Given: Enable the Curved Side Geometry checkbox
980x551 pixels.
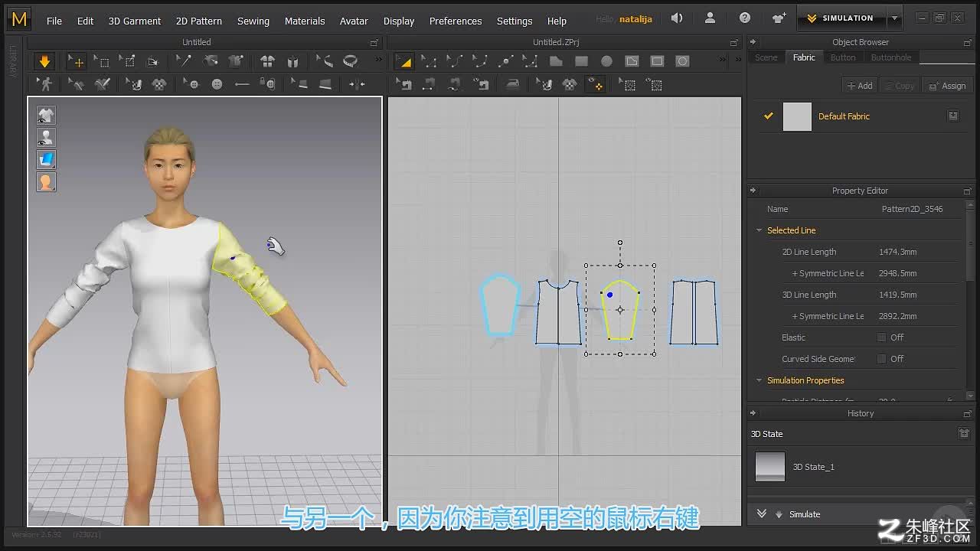Looking at the screenshot, I should click(881, 359).
